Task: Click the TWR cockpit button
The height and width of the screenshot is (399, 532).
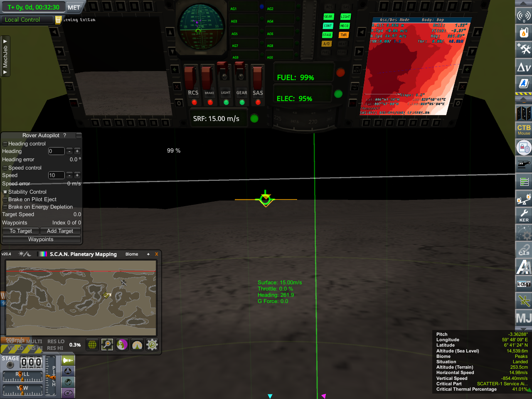Action: [x=343, y=35]
